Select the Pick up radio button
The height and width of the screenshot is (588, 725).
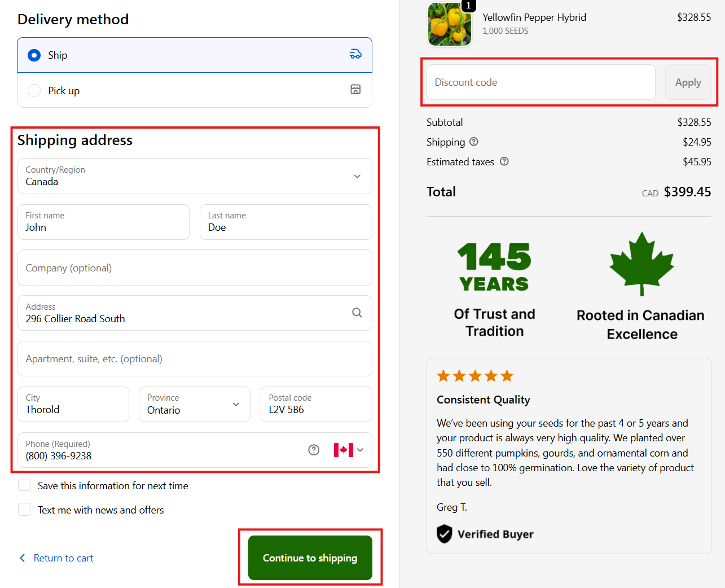pyautogui.click(x=34, y=90)
